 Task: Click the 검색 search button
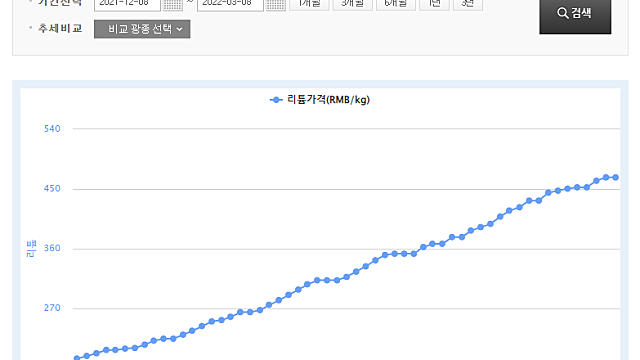pyautogui.click(x=575, y=16)
